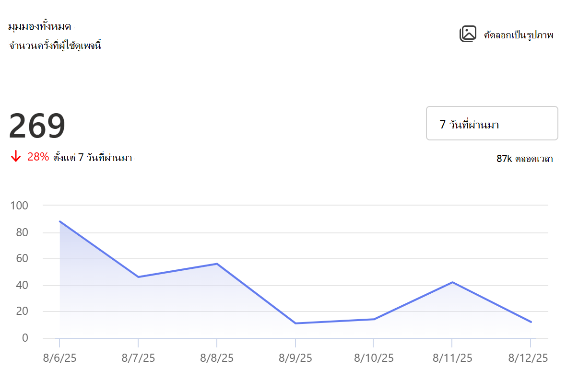Open the 7 วันที่ผ่านมา time range dropdown
The image size is (567, 392).
click(x=492, y=123)
